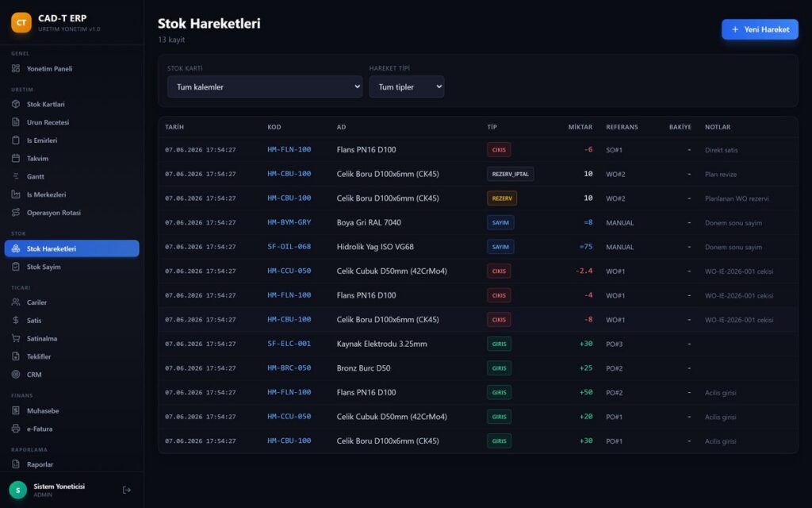Click the Satinalma shopping cart icon
The width and height of the screenshot is (812, 508).
16,338
